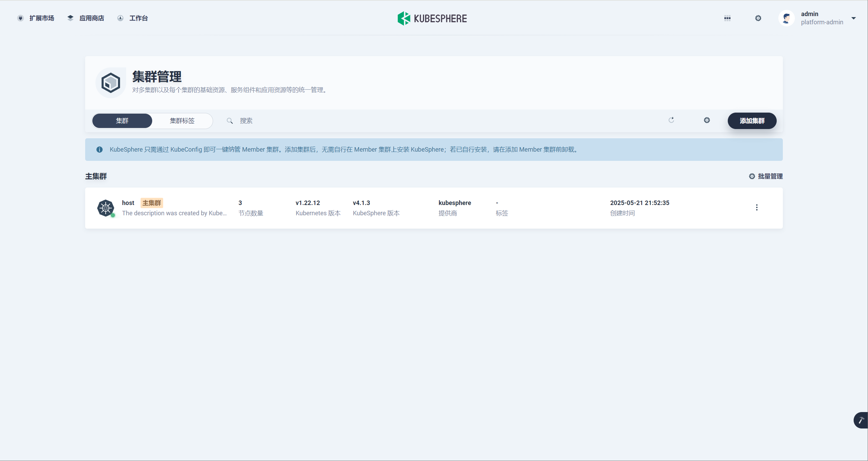Click the 添加集群 button
This screenshot has height=461, width=868.
click(x=752, y=121)
